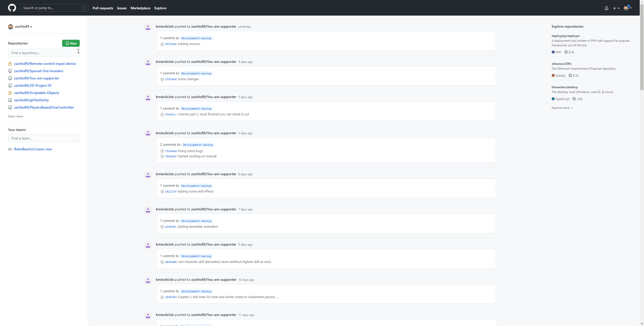The image size is (644, 326).
Task: Click Show more under repositories
Action: point(16,116)
